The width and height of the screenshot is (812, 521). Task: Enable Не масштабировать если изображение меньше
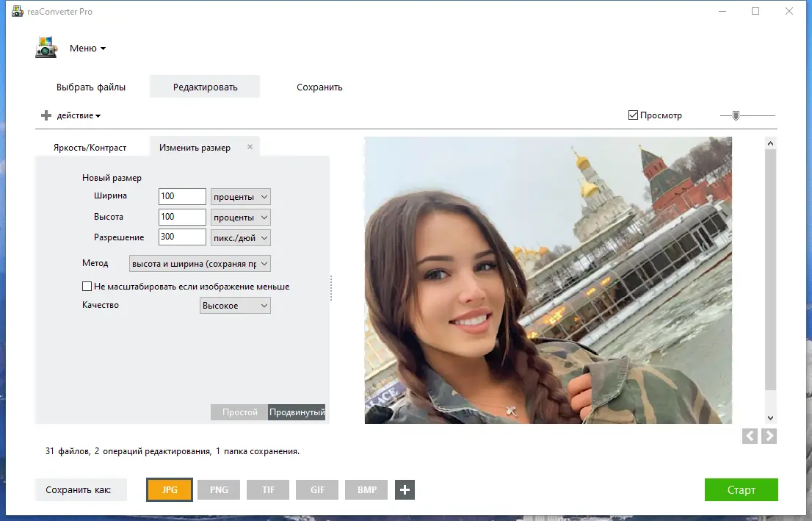click(x=87, y=287)
